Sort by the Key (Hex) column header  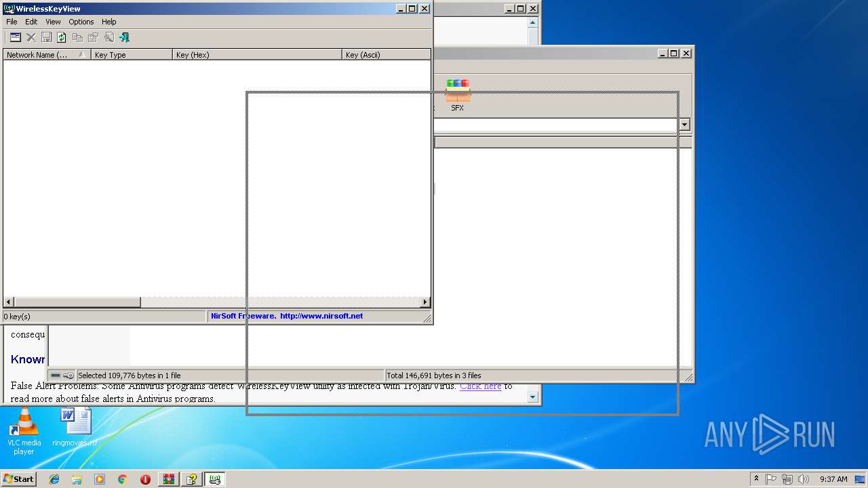257,55
